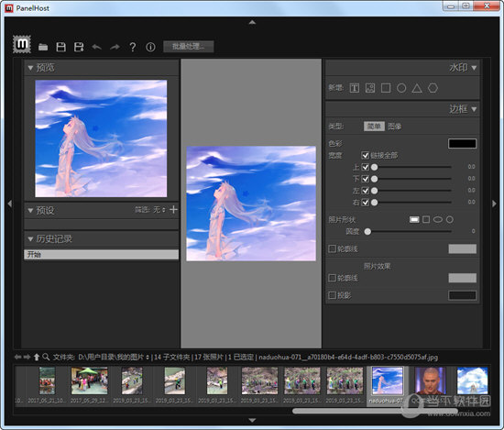
Task: Open the folder path dropdown
Action: (148, 358)
